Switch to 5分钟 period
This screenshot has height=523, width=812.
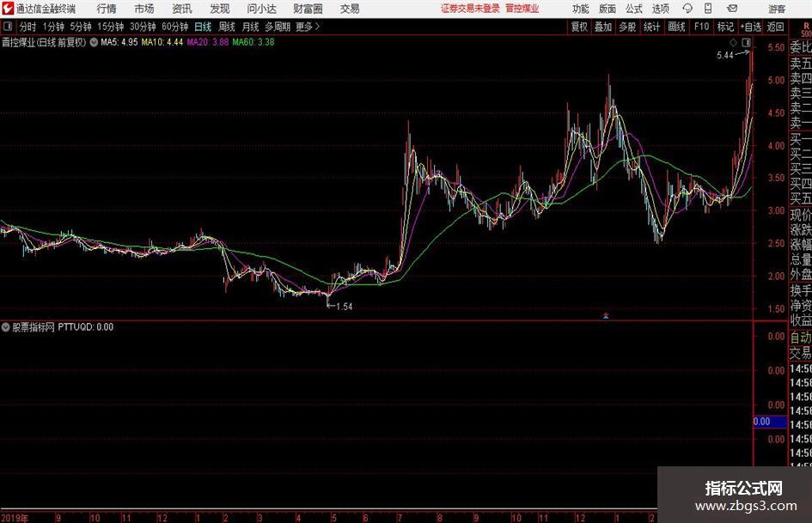coord(81,27)
